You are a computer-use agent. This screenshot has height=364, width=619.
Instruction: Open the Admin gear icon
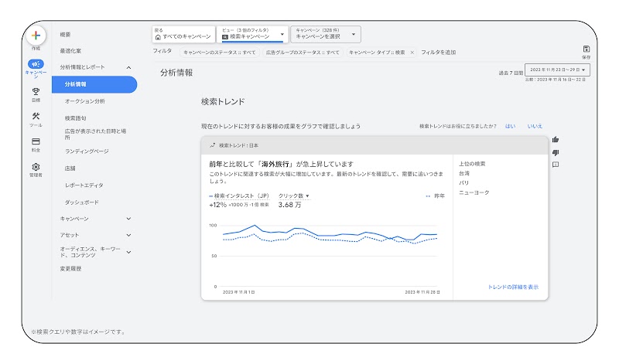(x=36, y=167)
